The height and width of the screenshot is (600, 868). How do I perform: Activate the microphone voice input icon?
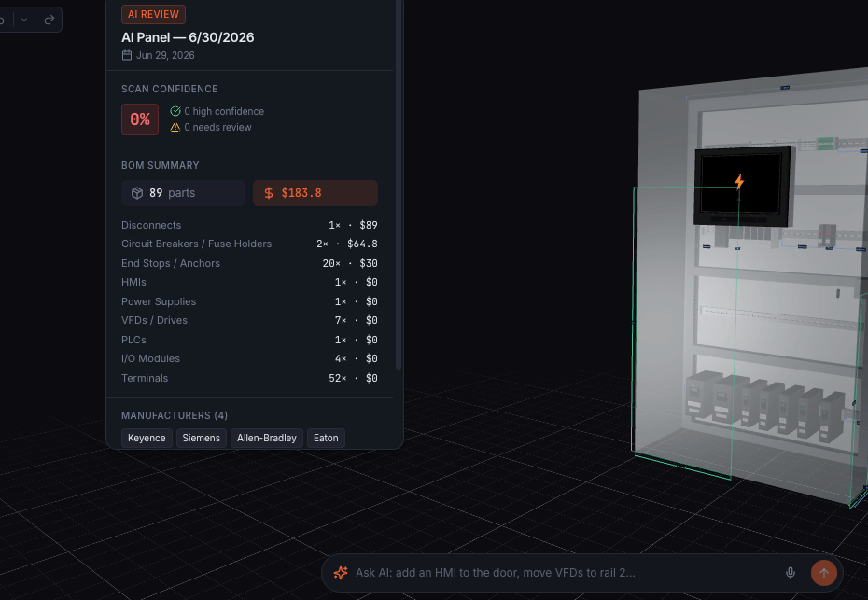[x=791, y=573]
